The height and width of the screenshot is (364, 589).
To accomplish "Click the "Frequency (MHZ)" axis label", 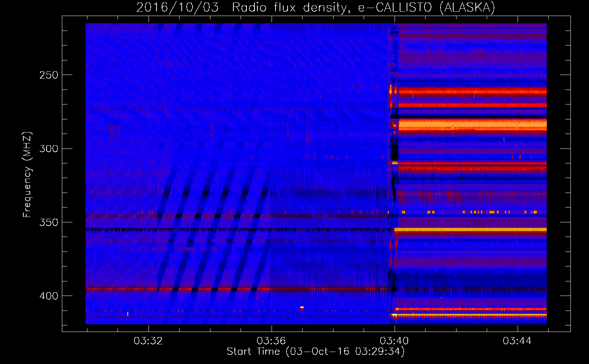I will click(27, 174).
